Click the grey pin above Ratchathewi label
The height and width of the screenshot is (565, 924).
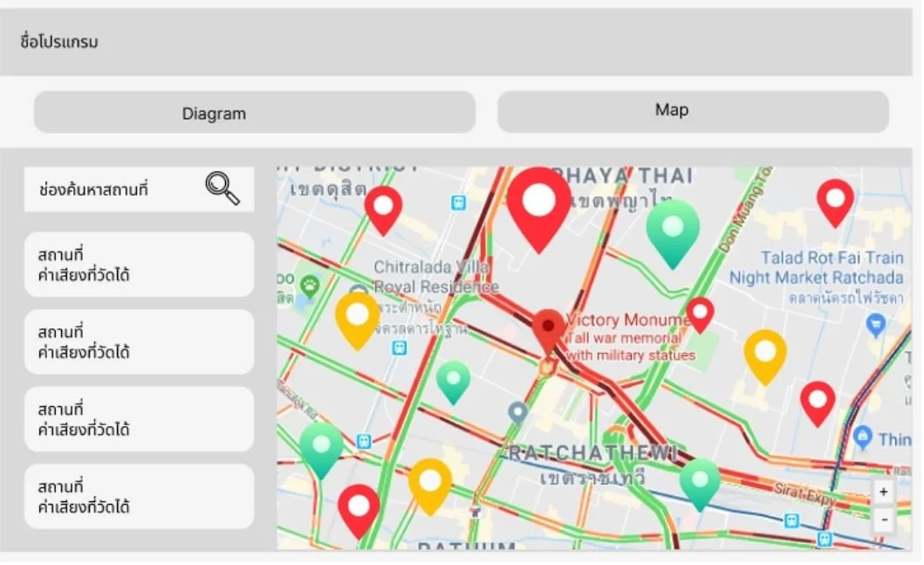click(517, 413)
